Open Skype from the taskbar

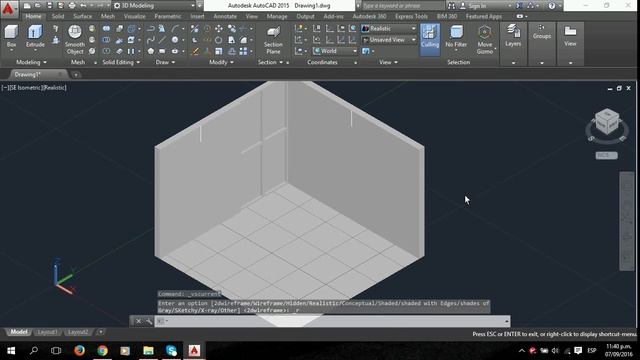[x=171, y=351]
